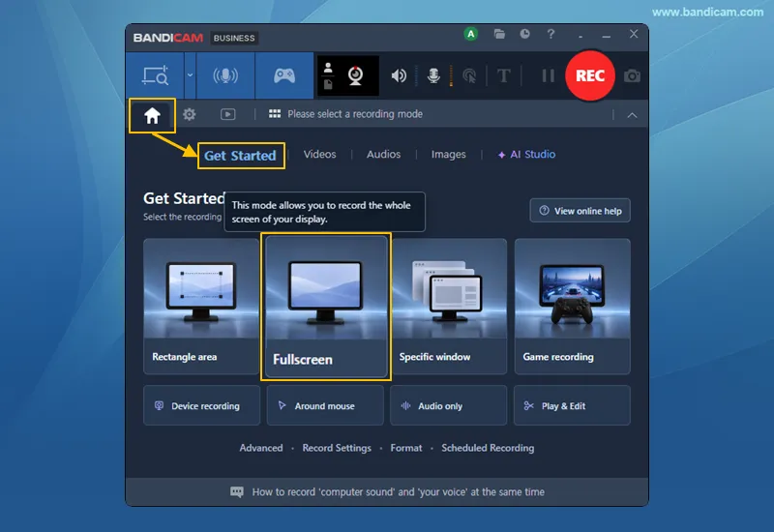The width and height of the screenshot is (774, 532).
Task: Open the output folder icon
Action: pos(499,34)
